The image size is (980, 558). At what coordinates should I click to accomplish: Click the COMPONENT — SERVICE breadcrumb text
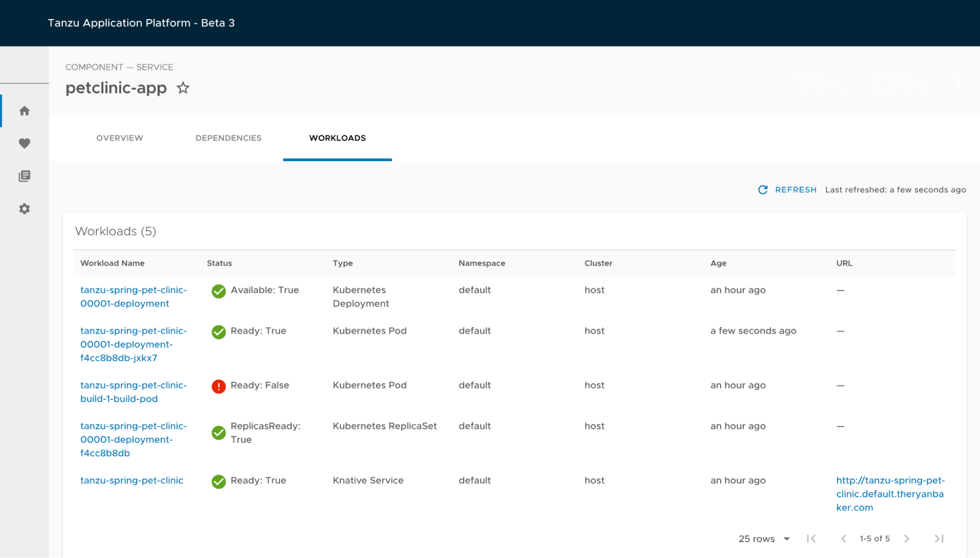point(119,67)
